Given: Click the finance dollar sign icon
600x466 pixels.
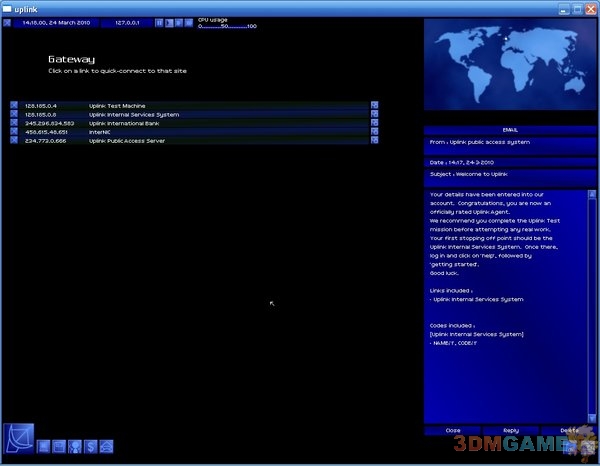Looking at the screenshot, I should 90,446.
